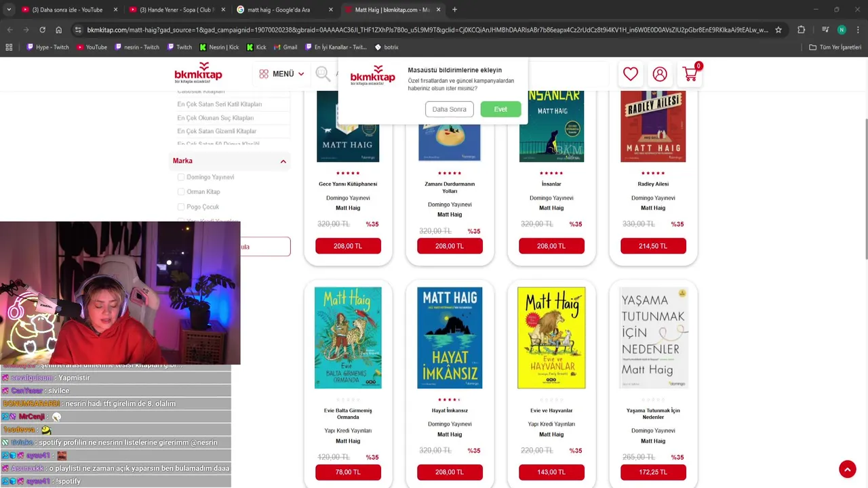The image size is (868, 488).
Task: Open the nesrin - Twitch bookmark
Action: [137, 47]
